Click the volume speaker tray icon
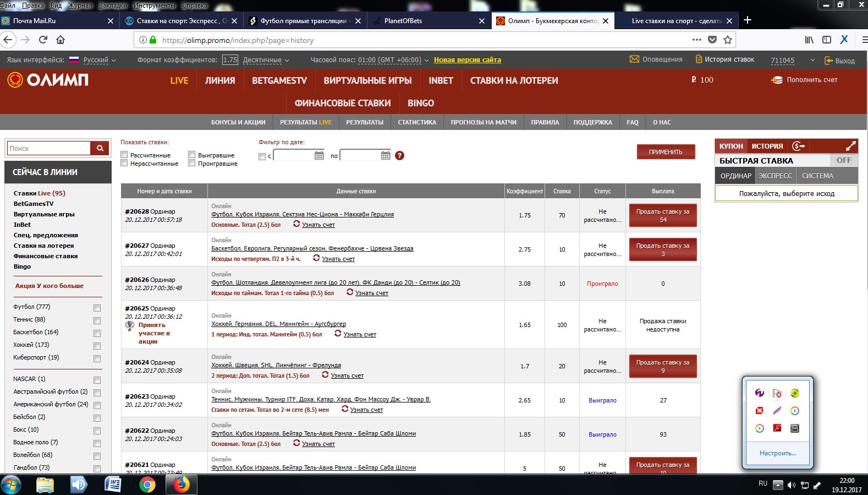The width and height of the screenshot is (868, 495). coord(792,485)
